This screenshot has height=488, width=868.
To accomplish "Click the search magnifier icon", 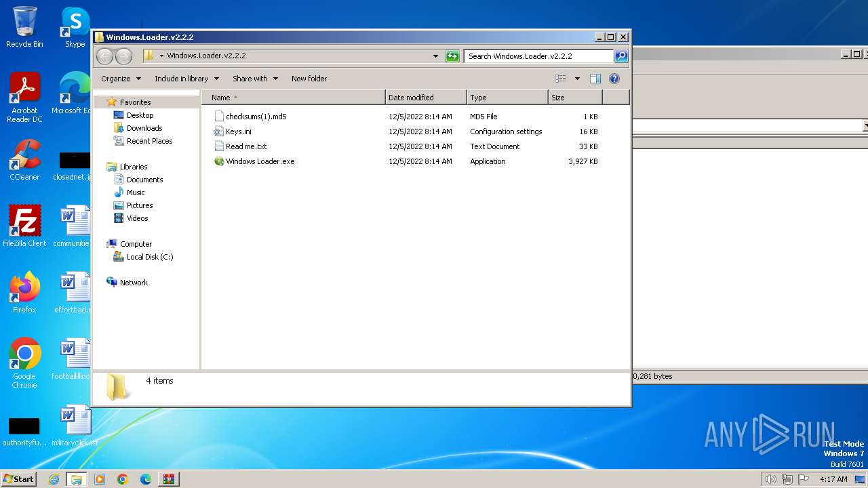I will [x=620, y=56].
